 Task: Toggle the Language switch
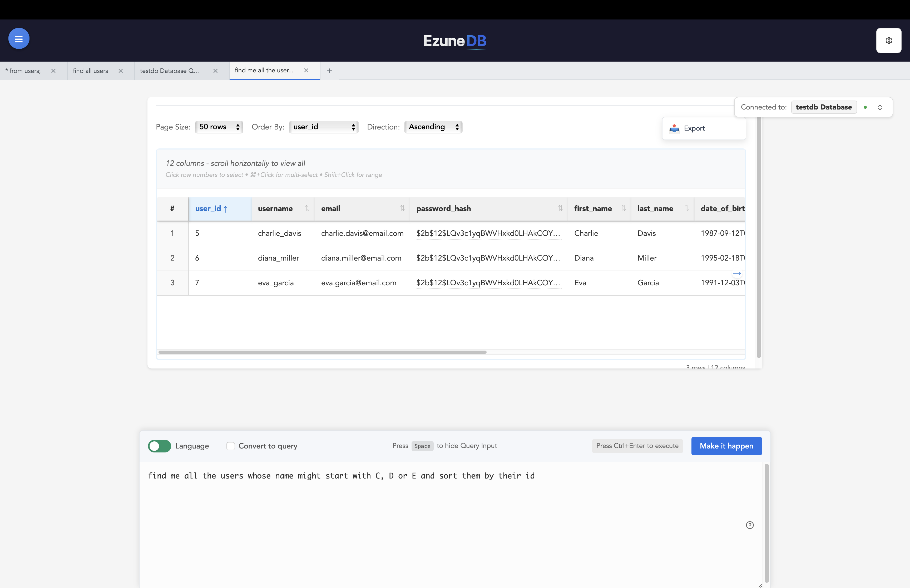(x=160, y=446)
